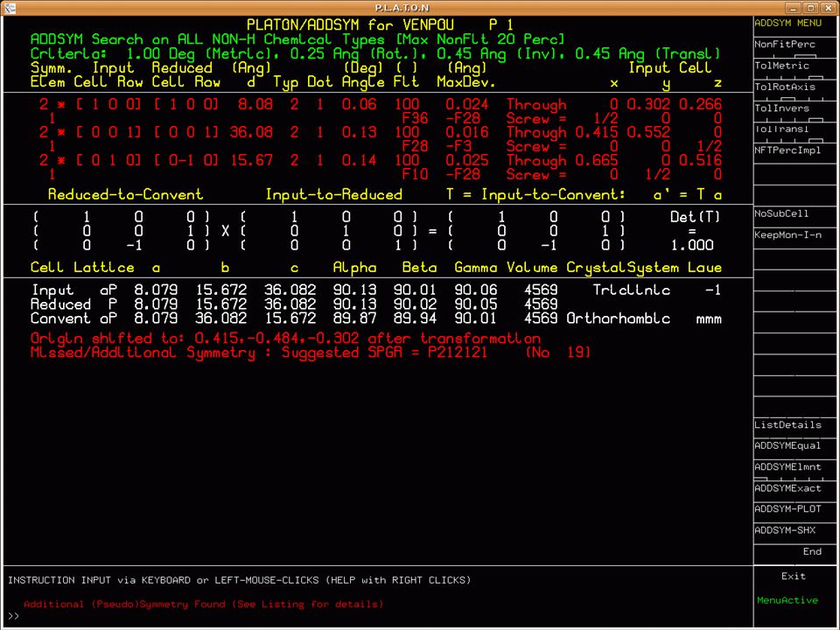Click the angle value '0.14'
The image size is (840, 630).
tap(360, 160)
